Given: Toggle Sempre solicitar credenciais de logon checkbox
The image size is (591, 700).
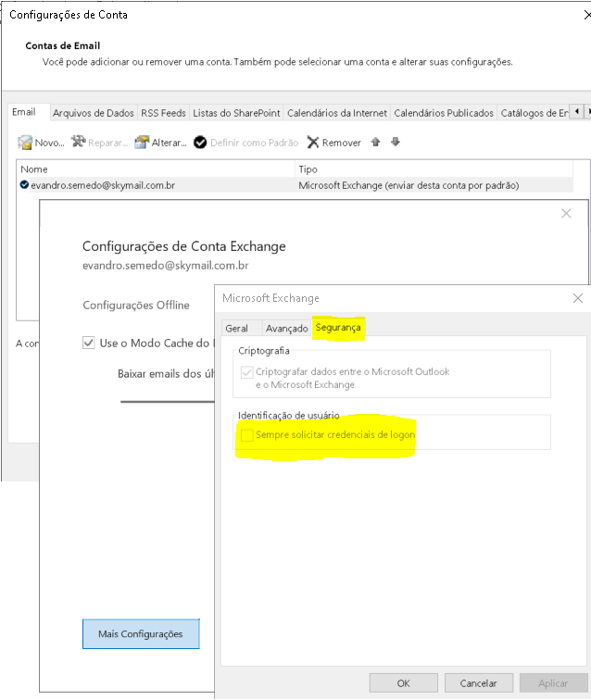Looking at the screenshot, I should [x=247, y=435].
